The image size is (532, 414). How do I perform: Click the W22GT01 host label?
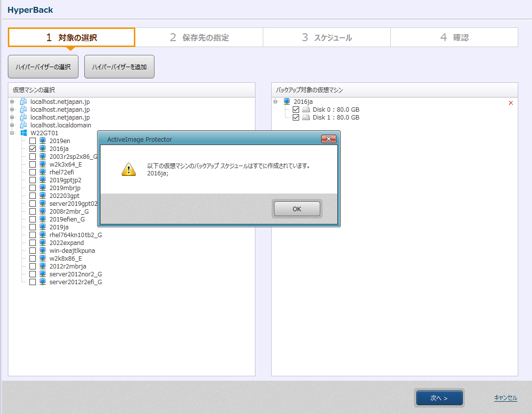coord(44,133)
